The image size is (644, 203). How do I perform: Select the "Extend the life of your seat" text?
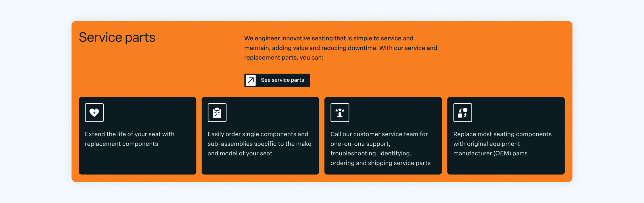(x=129, y=139)
